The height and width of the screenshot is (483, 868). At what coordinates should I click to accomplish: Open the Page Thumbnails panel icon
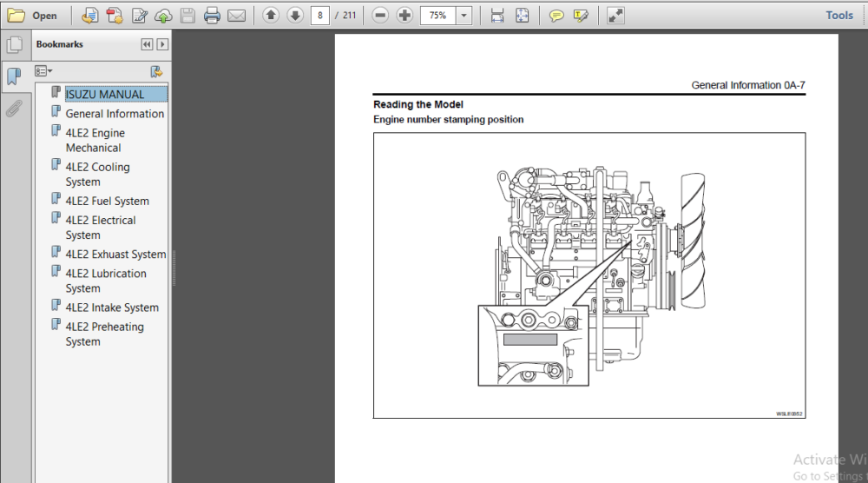(15, 44)
